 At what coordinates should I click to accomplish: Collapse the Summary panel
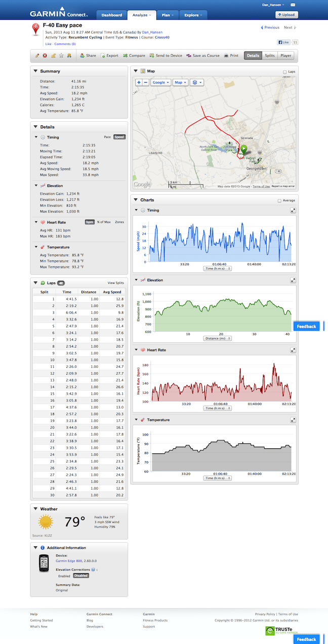[x=35, y=71]
